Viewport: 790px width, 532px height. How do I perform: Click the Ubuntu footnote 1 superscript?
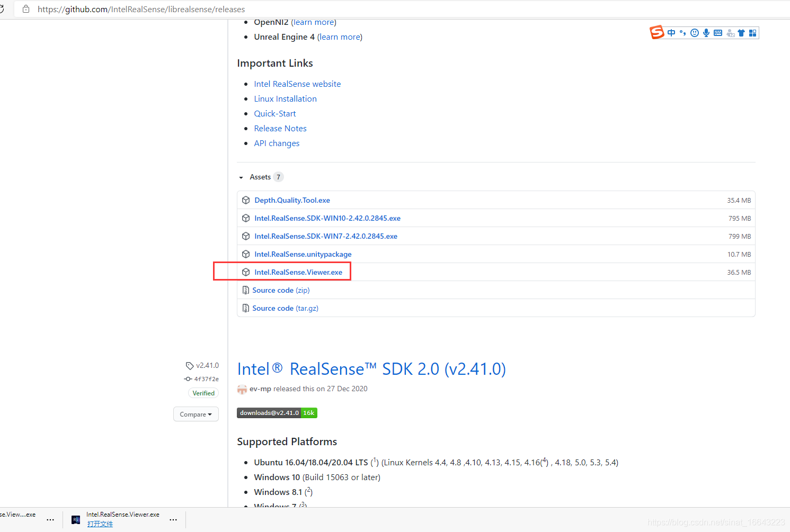(x=375, y=461)
